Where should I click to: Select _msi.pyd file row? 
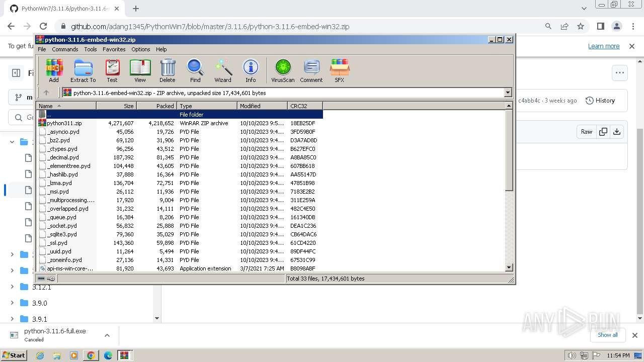coord(180,192)
